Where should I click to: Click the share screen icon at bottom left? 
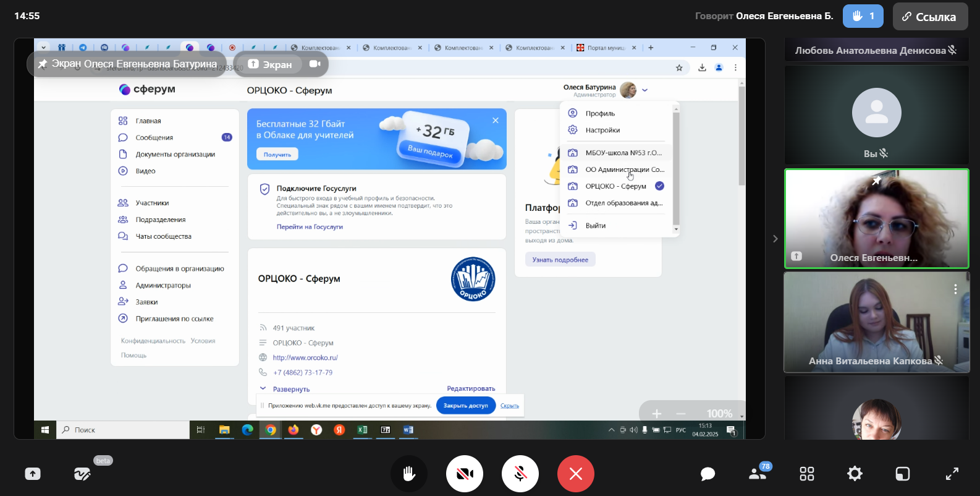coord(33,474)
